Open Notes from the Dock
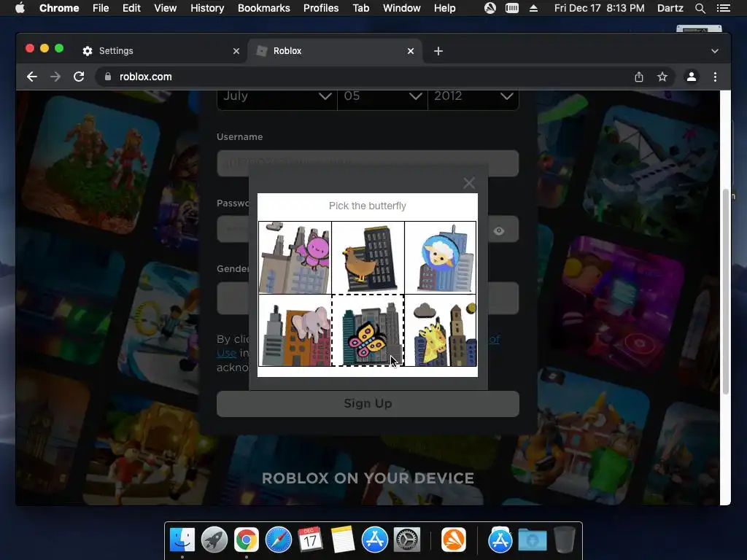Screen dimensions: 747x560 tap(343, 540)
